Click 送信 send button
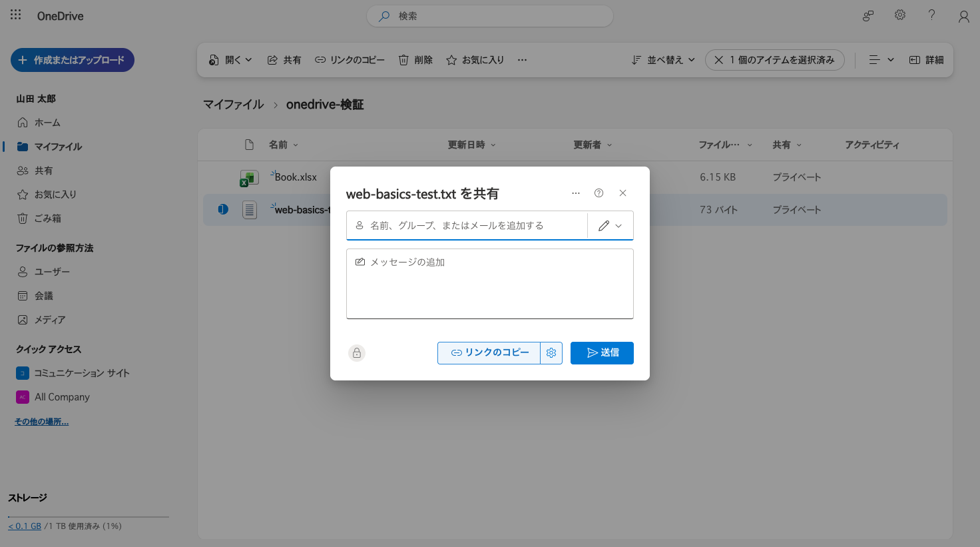This screenshot has width=980, height=547. (x=602, y=353)
